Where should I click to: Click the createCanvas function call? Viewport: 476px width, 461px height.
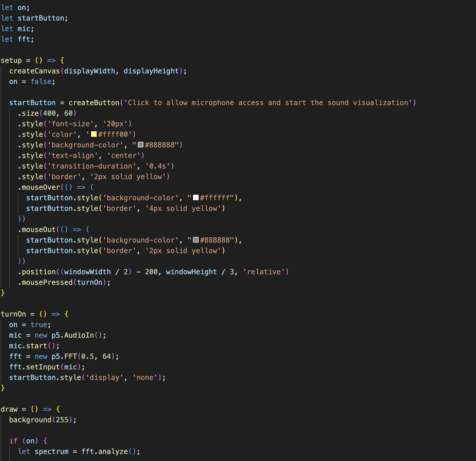click(34, 71)
